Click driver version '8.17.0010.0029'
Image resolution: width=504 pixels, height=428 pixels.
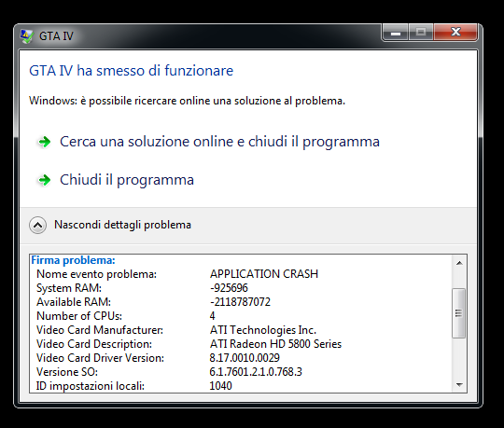click(245, 358)
